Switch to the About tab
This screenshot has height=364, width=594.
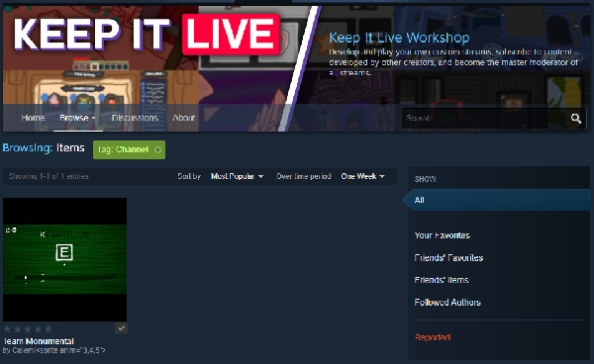click(x=184, y=118)
